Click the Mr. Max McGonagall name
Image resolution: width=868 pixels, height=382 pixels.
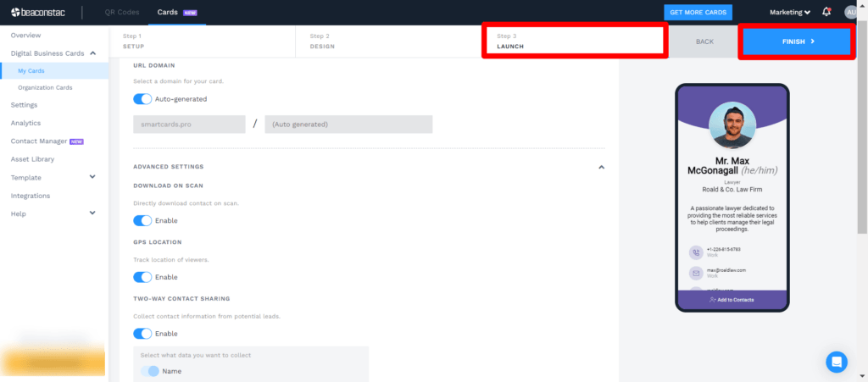click(x=732, y=165)
